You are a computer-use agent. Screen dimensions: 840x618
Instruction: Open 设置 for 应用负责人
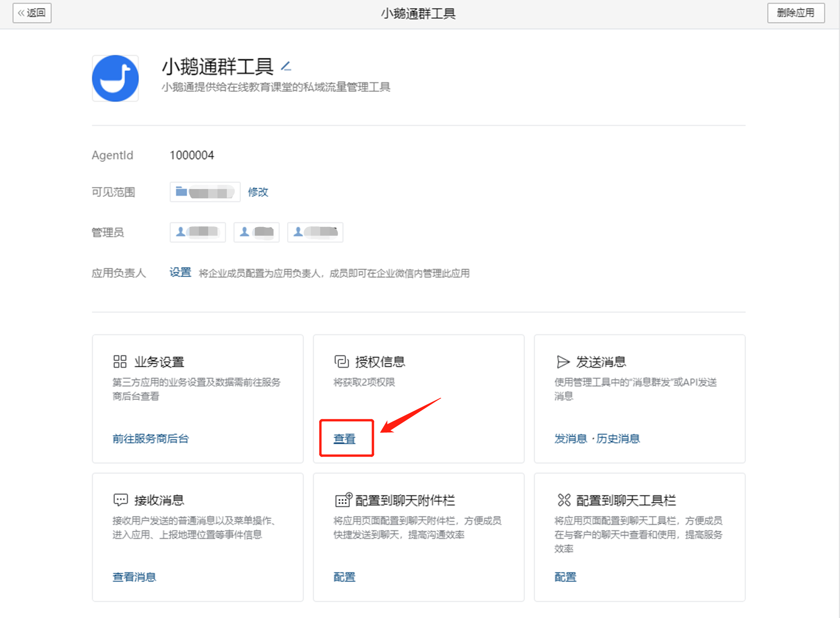[180, 273]
